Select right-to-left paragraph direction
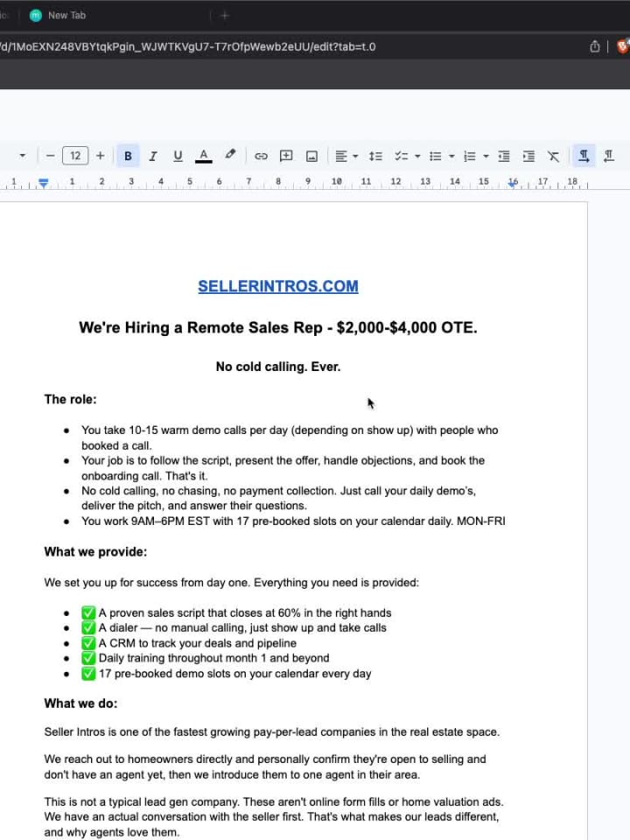 609,156
